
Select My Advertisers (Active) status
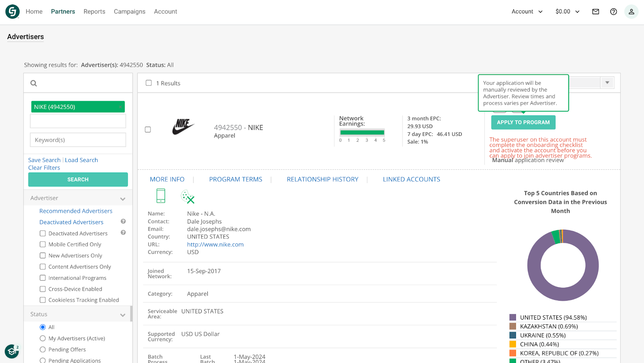coord(43,338)
